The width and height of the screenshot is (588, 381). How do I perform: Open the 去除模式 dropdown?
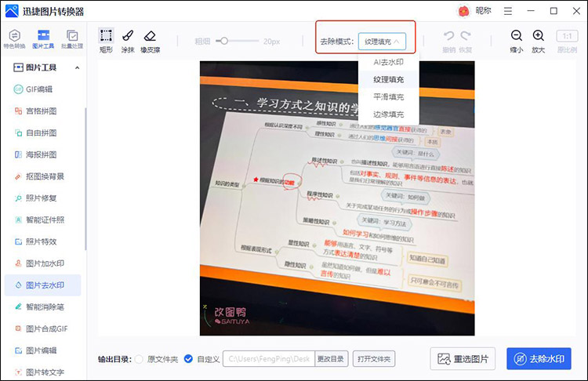383,42
